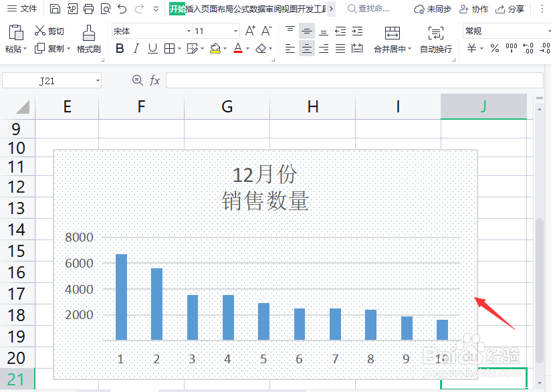551x392 pixels.
Task: Click the decrease indent icon
Action: pyautogui.click(x=340, y=31)
